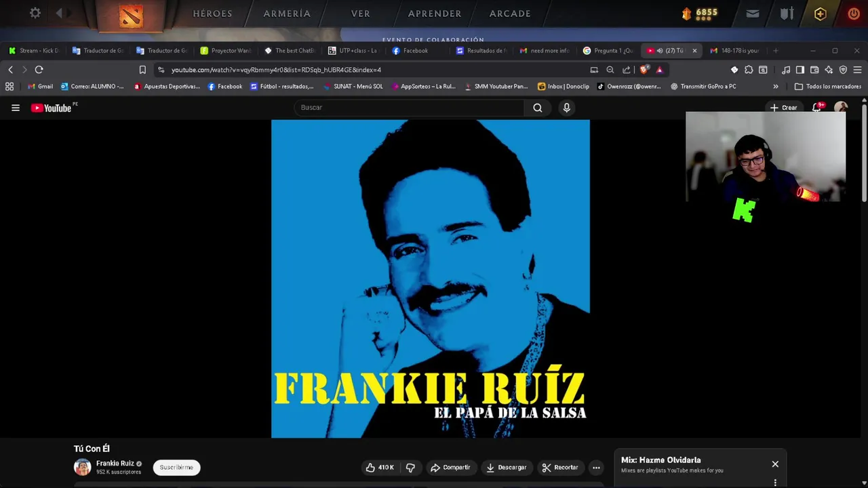Click the Recortar clip button

point(560,467)
